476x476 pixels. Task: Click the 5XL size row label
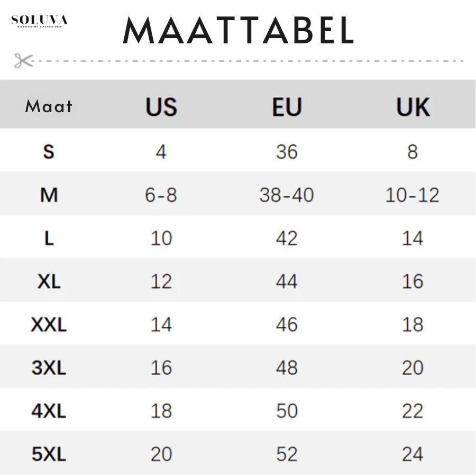[x=49, y=454]
